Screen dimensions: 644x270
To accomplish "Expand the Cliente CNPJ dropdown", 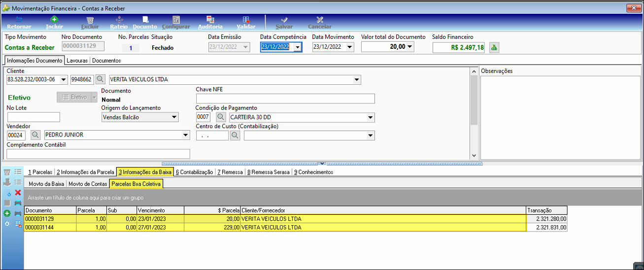I will click(x=64, y=79).
